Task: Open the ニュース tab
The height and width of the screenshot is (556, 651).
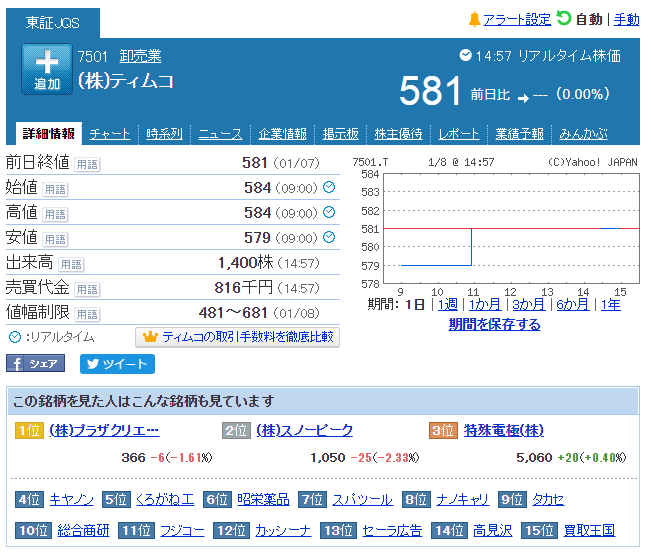Action: (x=220, y=134)
